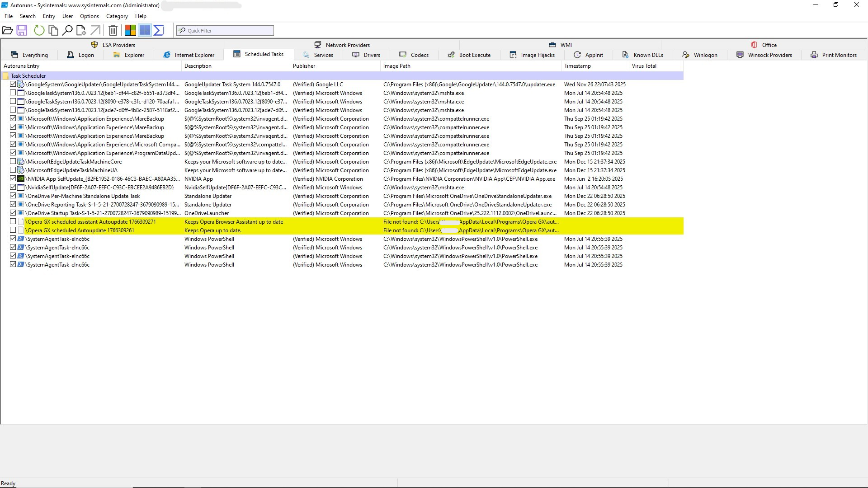The height and width of the screenshot is (488, 868).
Task: Open the WMI tab
Action: (561, 45)
